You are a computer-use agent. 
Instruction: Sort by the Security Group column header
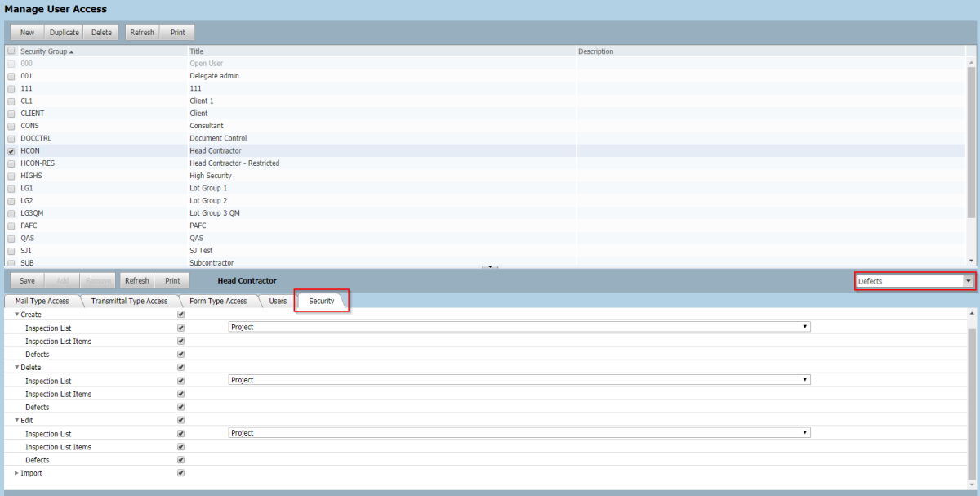click(46, 51)
